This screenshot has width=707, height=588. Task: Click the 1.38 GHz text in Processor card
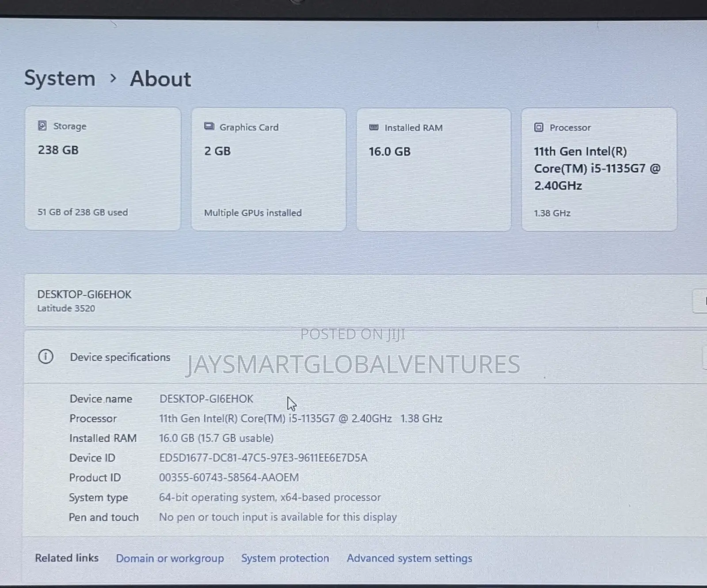[552, 214]
